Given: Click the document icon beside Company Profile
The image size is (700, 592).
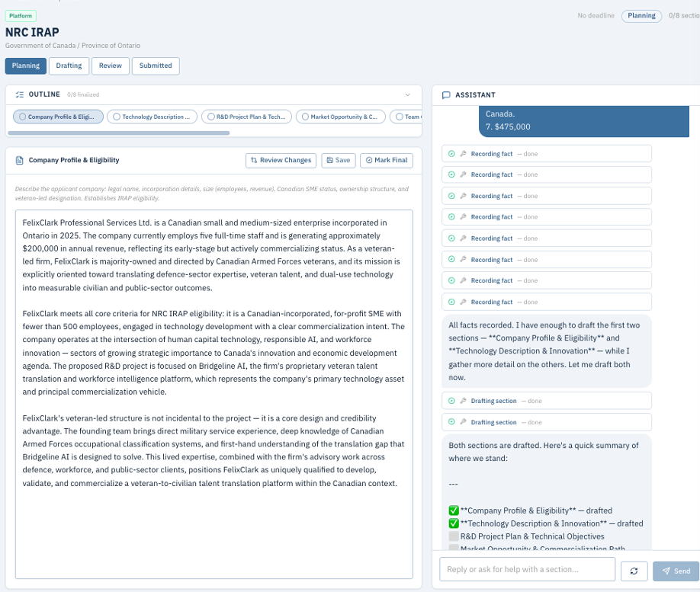Looking at the screenshot, I should [20, 160].
